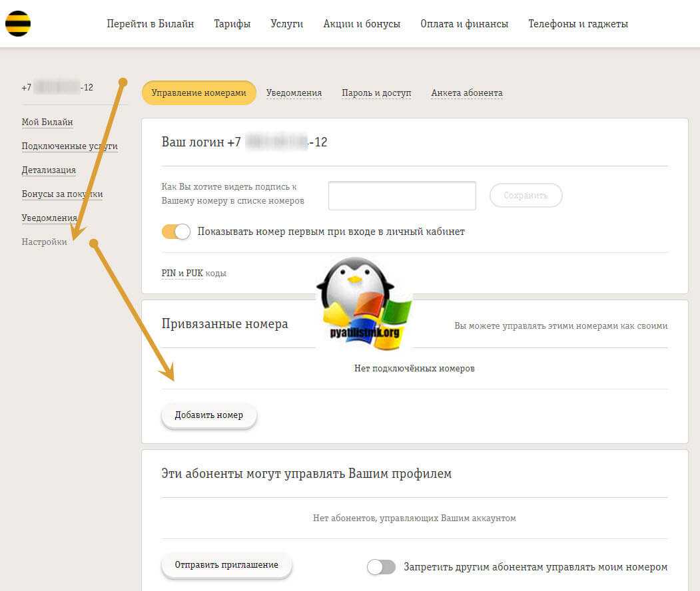Open the PIN и PUK codes link

[x=182, y=273]
